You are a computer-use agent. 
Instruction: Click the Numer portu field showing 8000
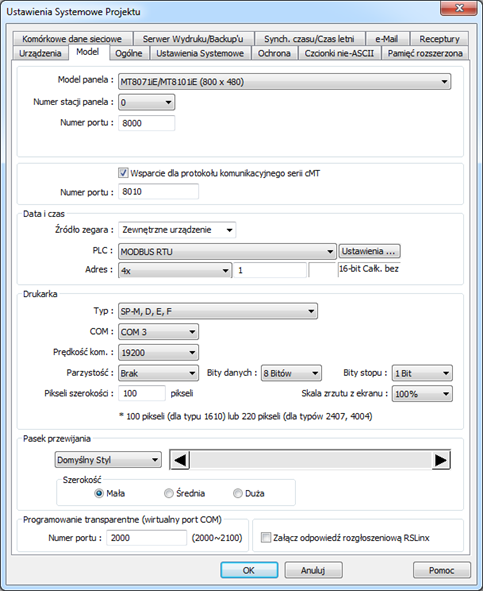(x=147, y=123)
